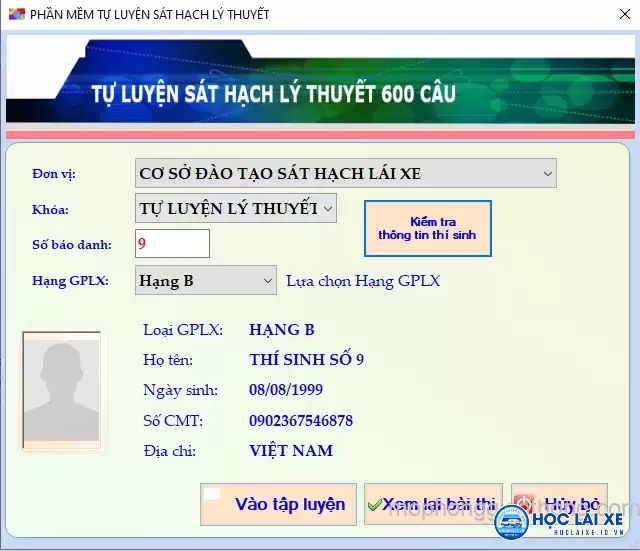Click the 'Đơn vị:' label
Image resolution: width=640 pixels, height=551 pixels.
pyautogui.click(x=54, y=174)
